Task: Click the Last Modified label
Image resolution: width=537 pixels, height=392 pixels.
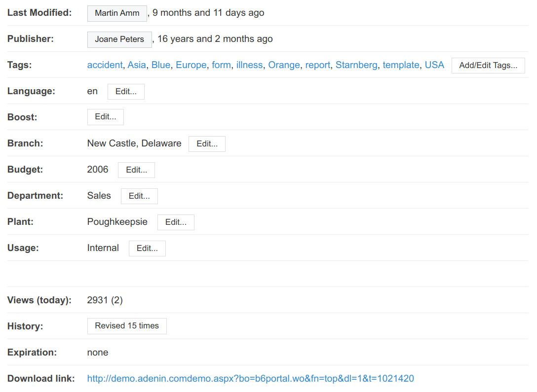Action: pos(39,13)
